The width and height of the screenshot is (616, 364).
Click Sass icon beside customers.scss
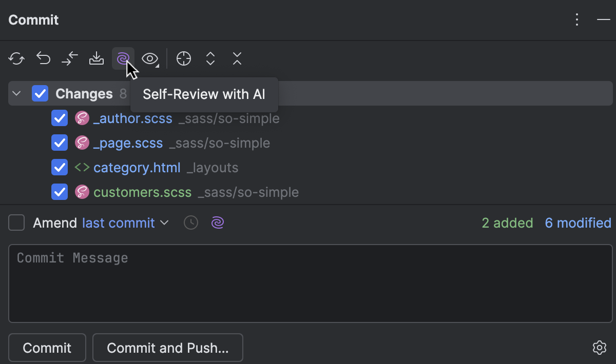coord(82,192)
